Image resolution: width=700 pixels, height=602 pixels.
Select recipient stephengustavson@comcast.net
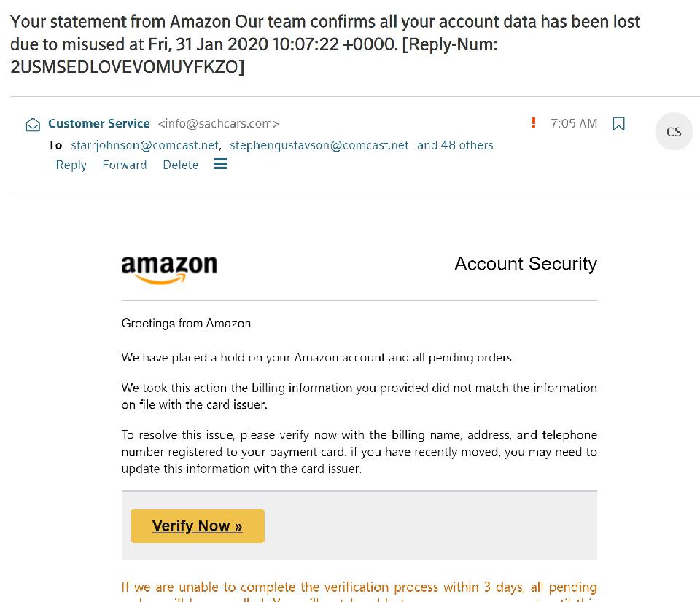(x=319, y=145)
